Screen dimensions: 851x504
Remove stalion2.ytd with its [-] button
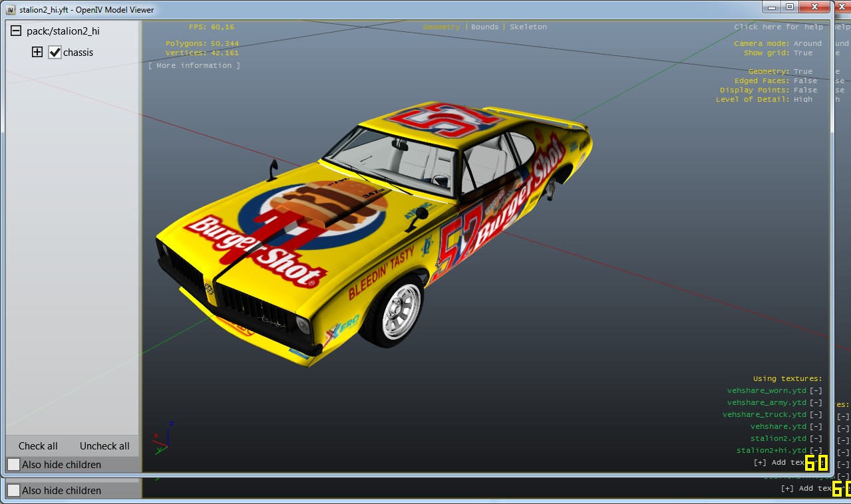click(816, 438)
